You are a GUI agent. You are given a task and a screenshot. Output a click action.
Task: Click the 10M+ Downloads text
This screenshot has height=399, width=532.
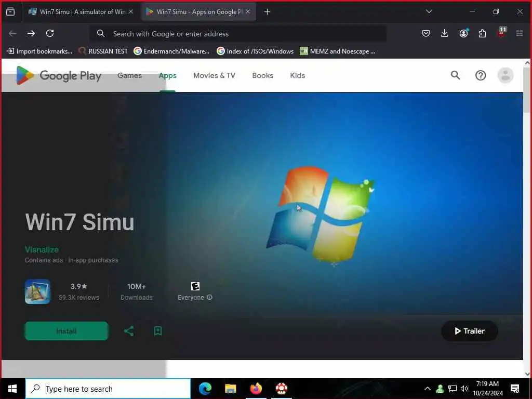137,292
